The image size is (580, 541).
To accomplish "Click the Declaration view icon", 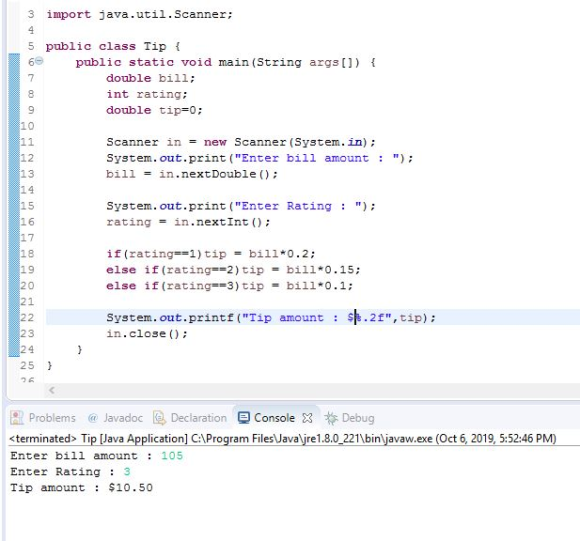I will tap(159, 418).
